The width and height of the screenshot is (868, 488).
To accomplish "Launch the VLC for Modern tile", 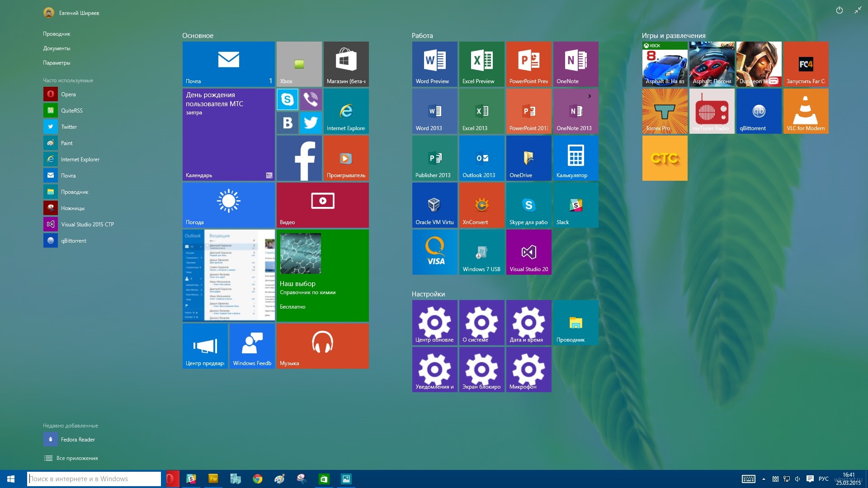I will [x=806, y=111].
